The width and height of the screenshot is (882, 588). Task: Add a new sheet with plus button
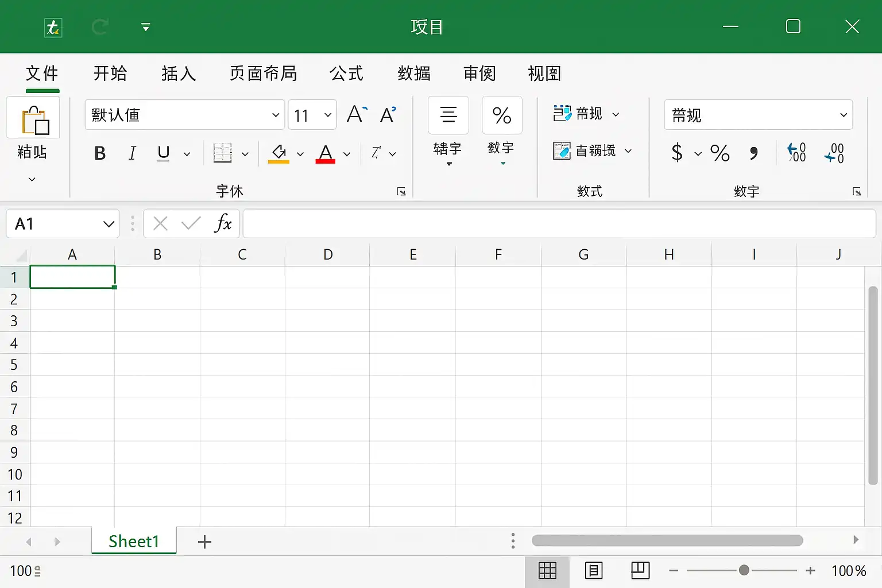(204, 541)
